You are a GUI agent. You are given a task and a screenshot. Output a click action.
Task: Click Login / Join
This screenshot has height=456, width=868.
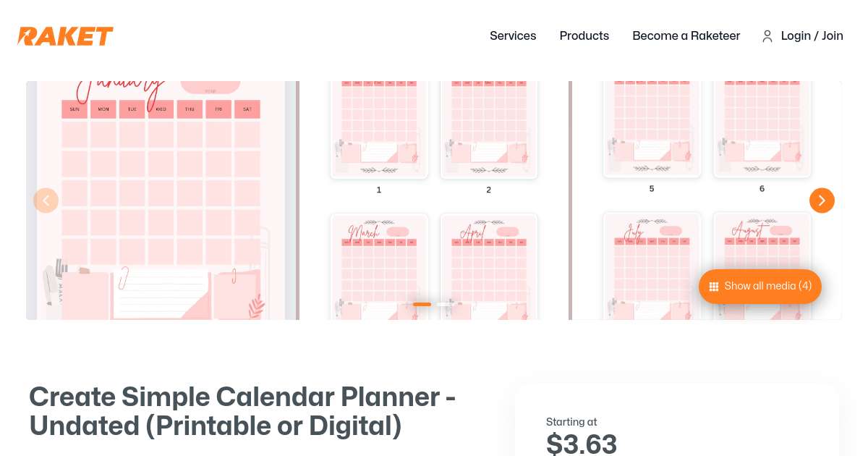[812, 35]
